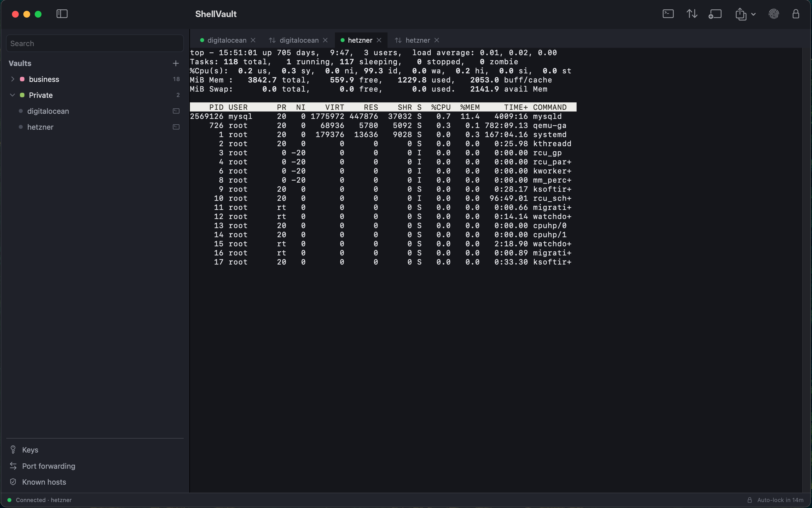Close the hetzner transfer tab

pyautogui.click(x=436, y=40)
